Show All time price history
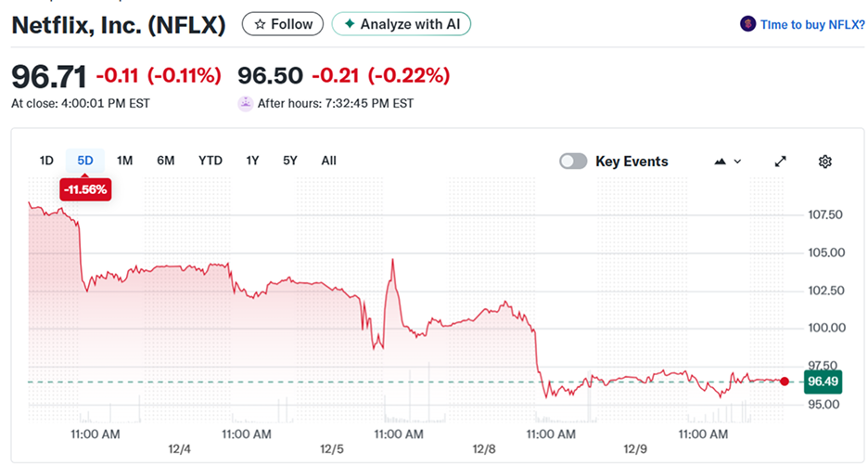The image size is (868, 466). click(x=328, y=161)
